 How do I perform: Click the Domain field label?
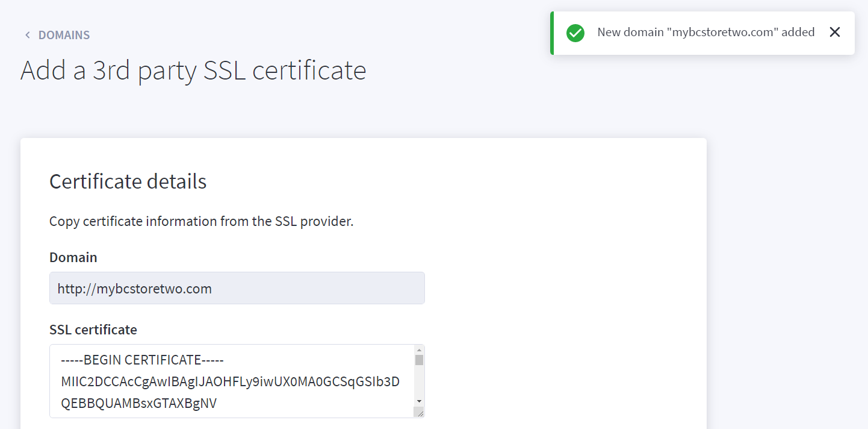click(x=73, y=257)
